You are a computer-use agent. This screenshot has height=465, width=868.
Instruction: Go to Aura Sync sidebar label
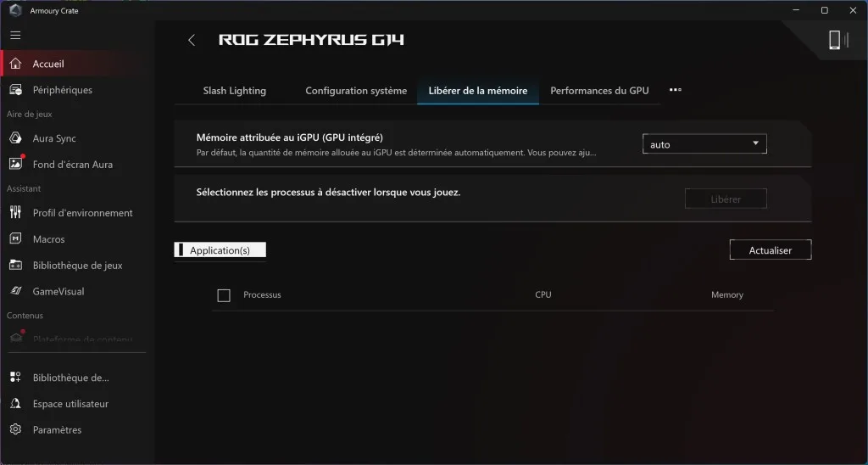click(54, 138)
